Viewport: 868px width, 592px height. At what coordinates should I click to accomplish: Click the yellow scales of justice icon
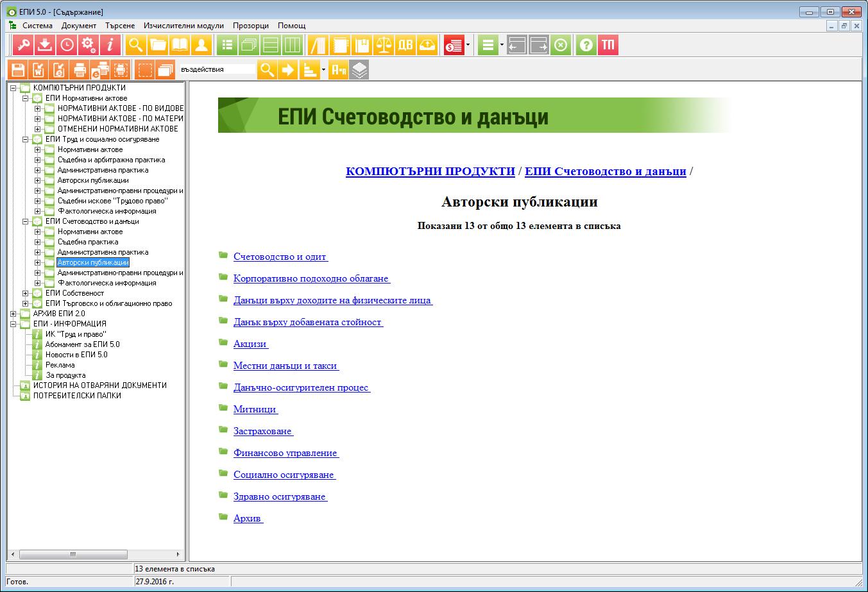click(x=384, y=45)
